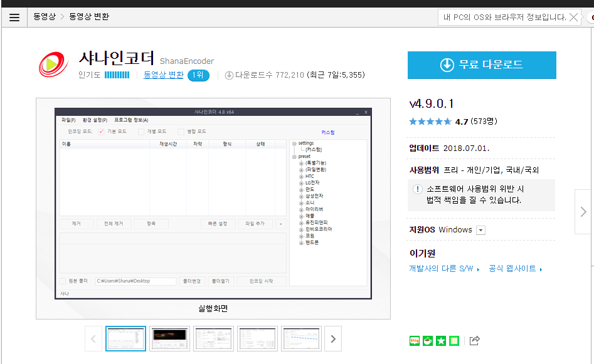Open the hamburger menu
This screenshot has width=594, height=364.
coord(14,18)
